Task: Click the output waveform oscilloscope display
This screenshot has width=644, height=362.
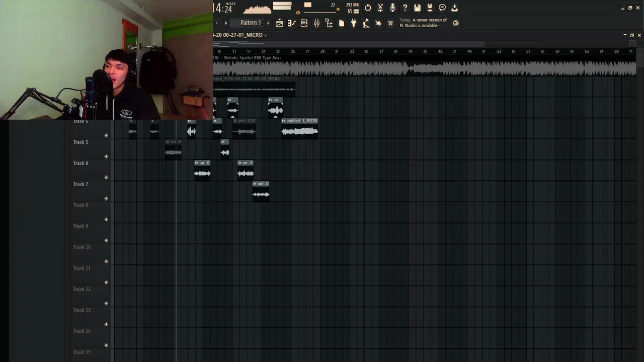Action: [x=257, y=8]
